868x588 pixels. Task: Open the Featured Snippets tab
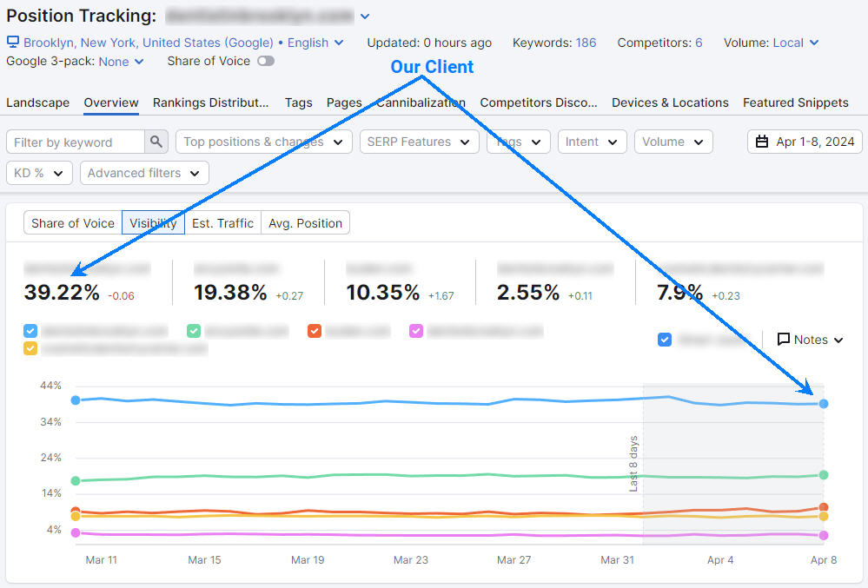point(795,102)
